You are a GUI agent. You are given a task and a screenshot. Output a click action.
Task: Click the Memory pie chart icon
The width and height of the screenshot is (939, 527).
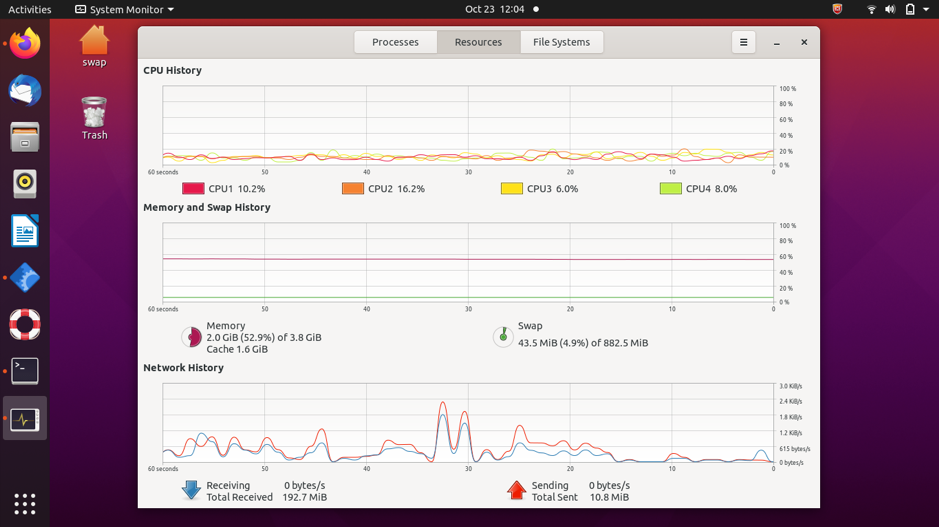click(x=192, y=337)
